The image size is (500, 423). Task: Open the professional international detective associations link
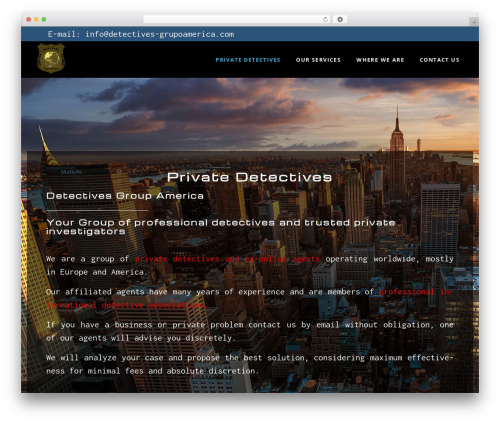[250, 298]
